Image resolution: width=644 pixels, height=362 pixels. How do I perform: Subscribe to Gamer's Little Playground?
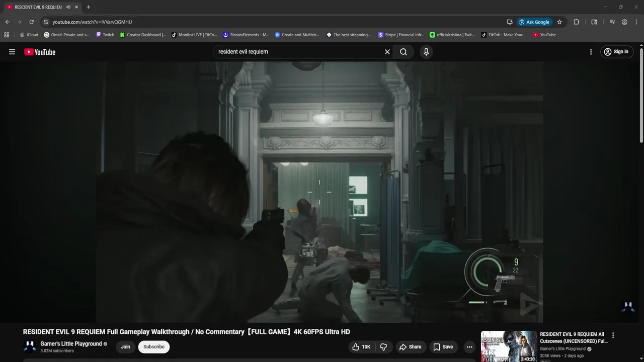click(x=154, y=347)
